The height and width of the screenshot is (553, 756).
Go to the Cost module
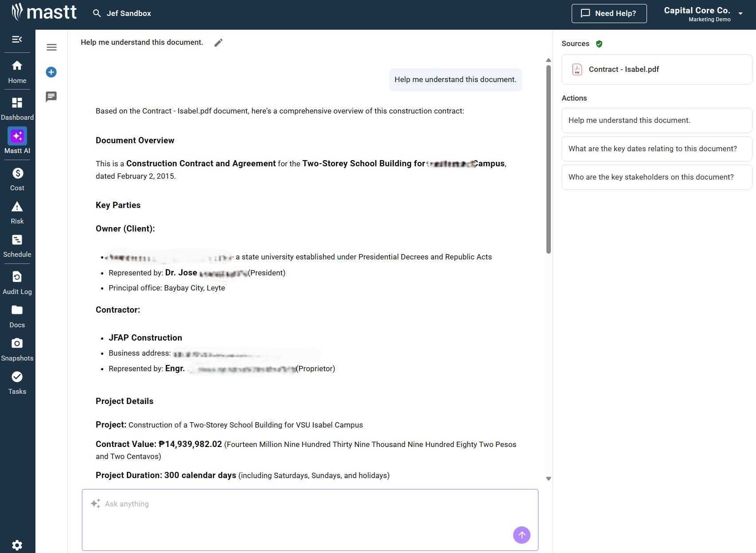click(x=17, y=179)
